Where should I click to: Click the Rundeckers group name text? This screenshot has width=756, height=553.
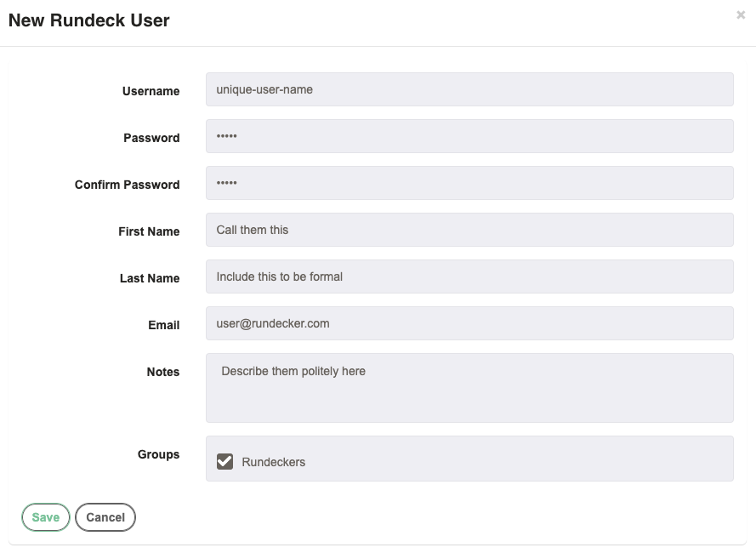pyautogui.click(x=273, y=462)
